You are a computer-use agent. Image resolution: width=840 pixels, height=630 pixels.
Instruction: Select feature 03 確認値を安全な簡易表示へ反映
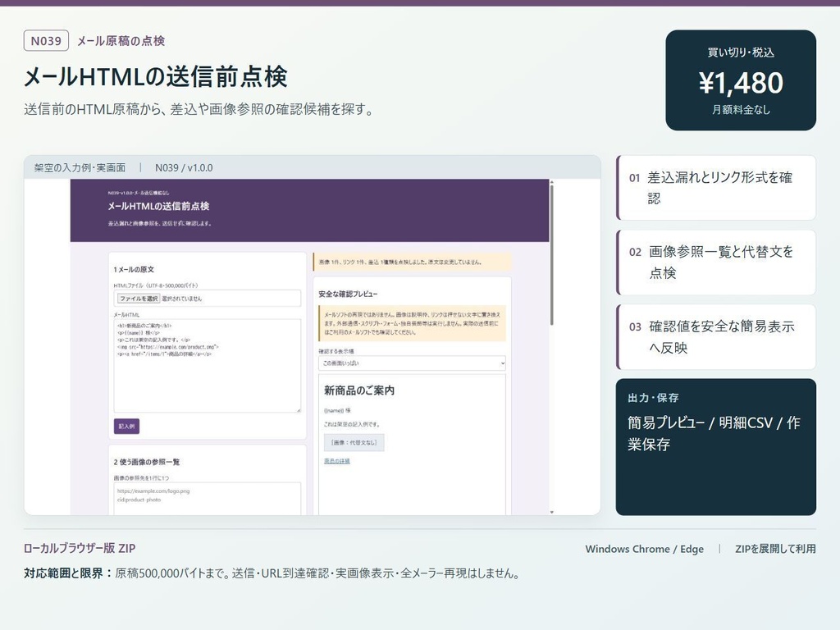coord(716,337)
